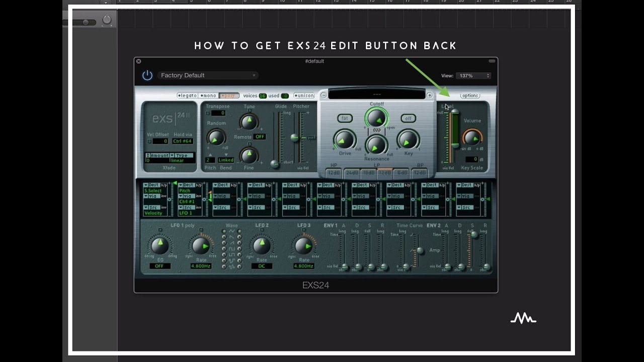Click the LFO 2 DC rate field
Viewport: 644px width, 362px height.
(262, 266)
